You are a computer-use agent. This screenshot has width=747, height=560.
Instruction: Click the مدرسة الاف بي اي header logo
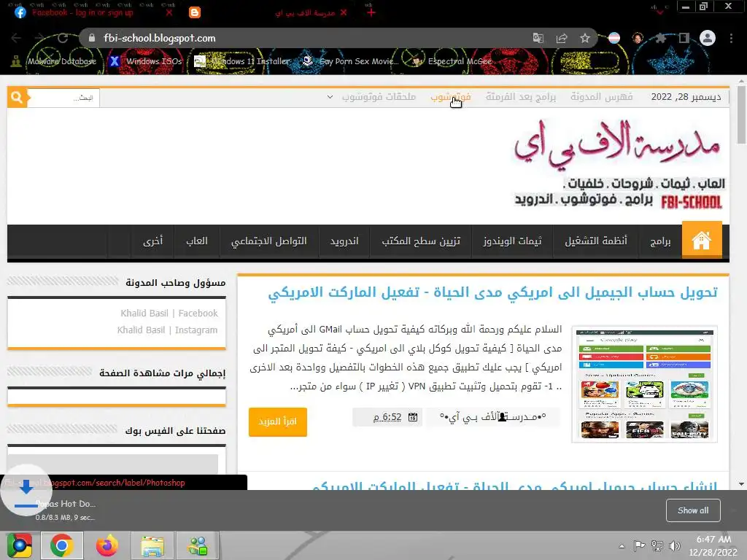pos(619,164)
